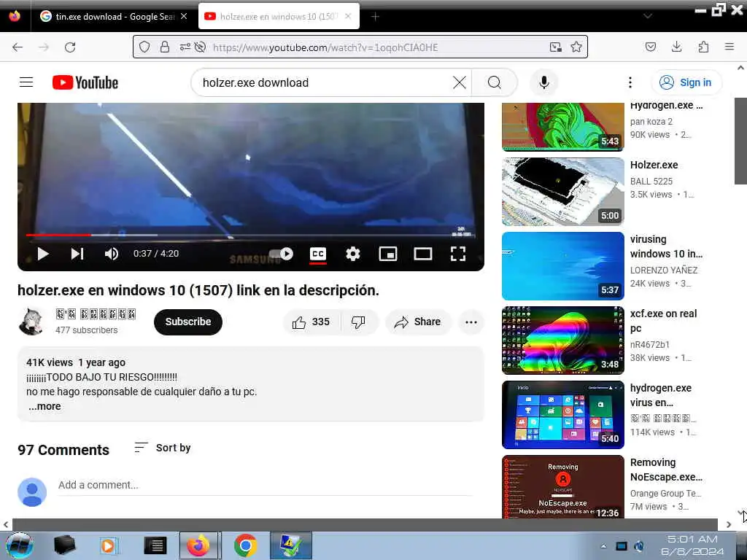
Task: Expand description with ...more
Action: [44, 406]
